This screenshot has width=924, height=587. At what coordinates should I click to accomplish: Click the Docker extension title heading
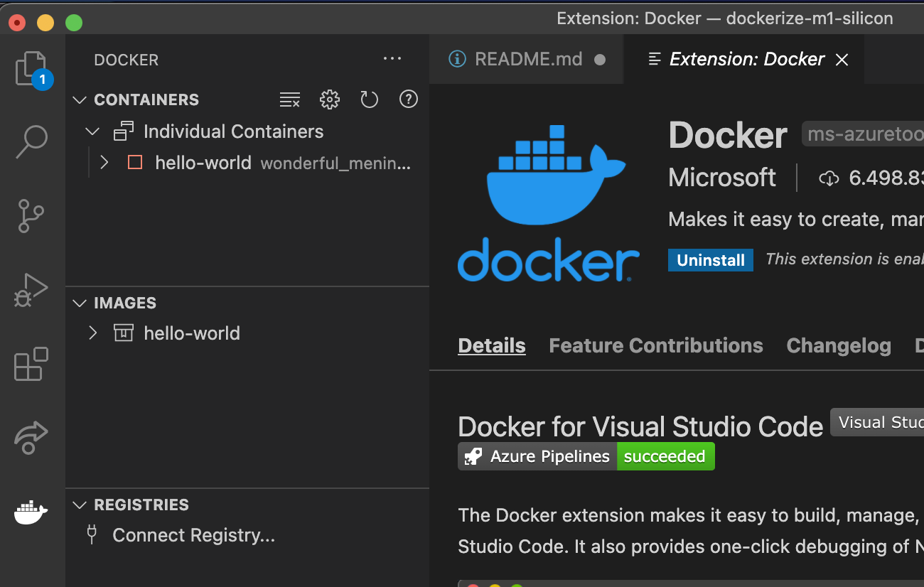[x=728, y=135]
